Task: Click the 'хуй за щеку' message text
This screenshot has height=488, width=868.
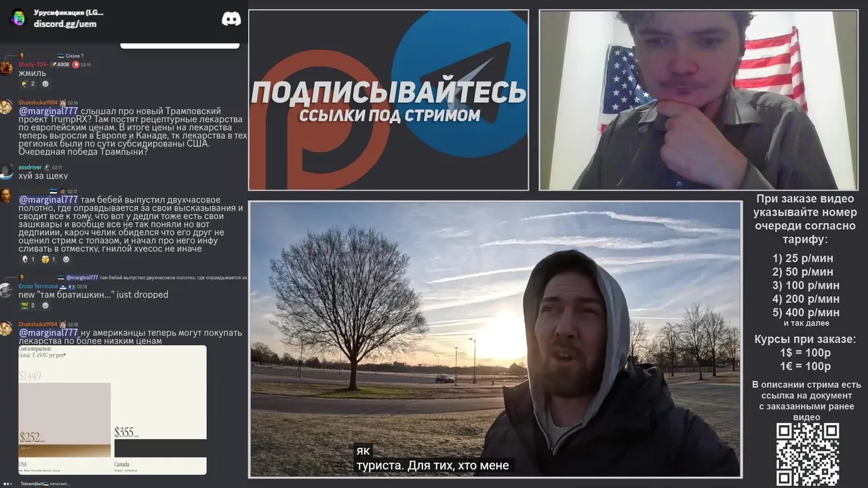Action: tap(43, 176)
